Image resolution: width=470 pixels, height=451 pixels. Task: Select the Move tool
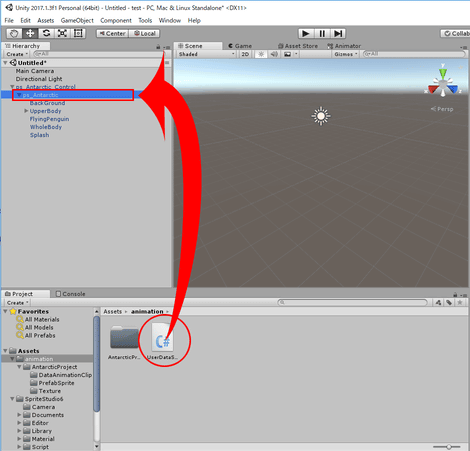(x=30, y=33)
